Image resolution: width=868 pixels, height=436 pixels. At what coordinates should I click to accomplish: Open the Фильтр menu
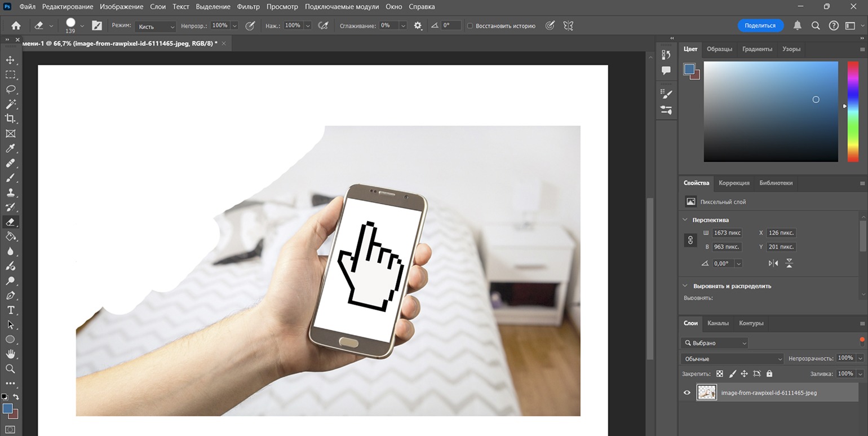coord(249,7)
